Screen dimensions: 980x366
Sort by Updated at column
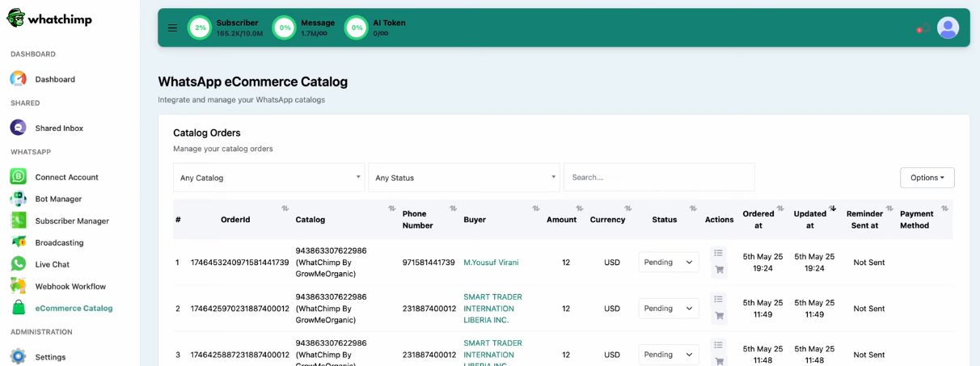pos(809,220)
